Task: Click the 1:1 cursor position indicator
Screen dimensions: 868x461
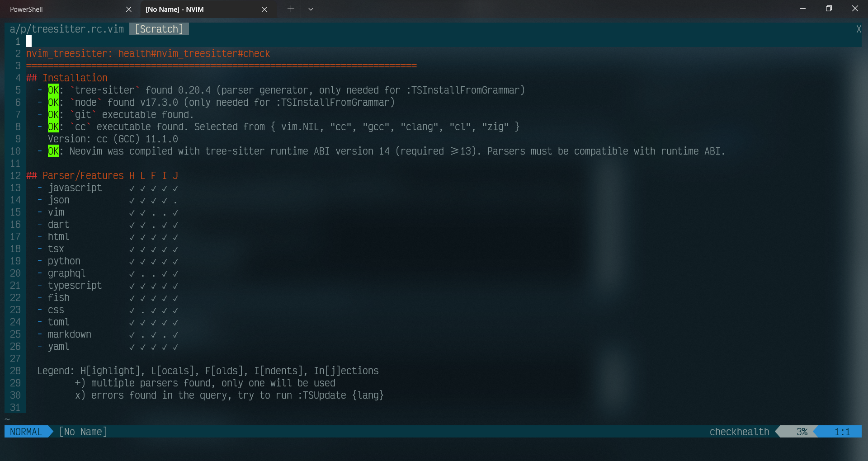Action: pyautogui.click(x=842, y=432)
